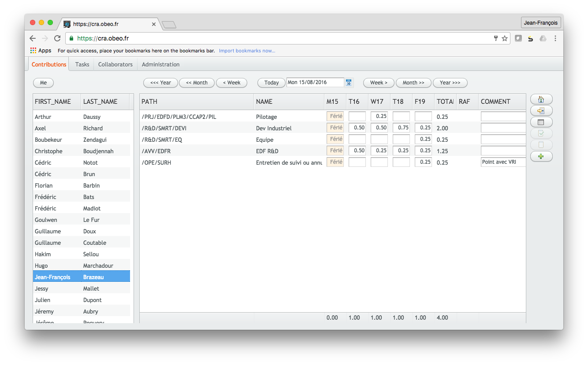The image size is (588, 365).
Task: Click the black S extension icon
Action: coord(531,38)
